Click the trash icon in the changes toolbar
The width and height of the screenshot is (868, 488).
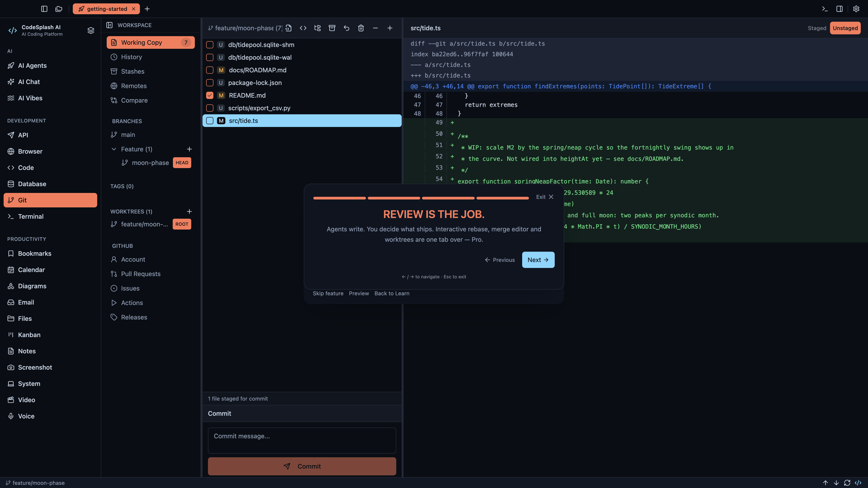click(x=361, y=28)
